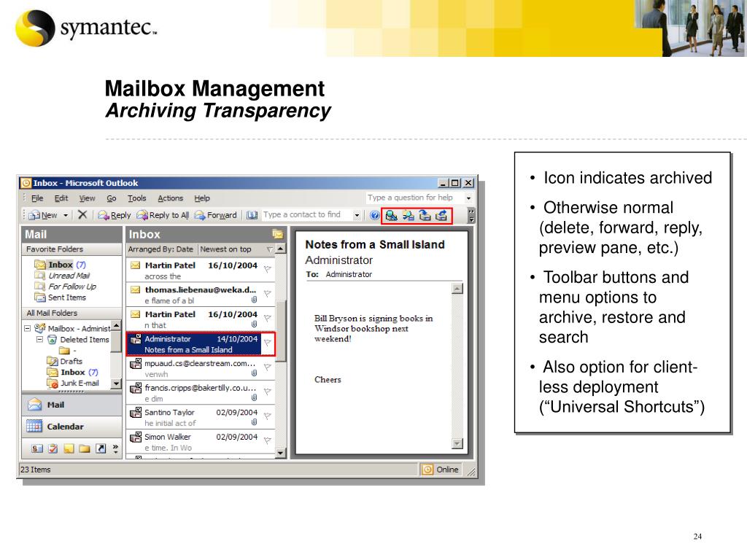This screenshot has height=560, width=747.
Task: Open Notes icon in navigation bottom bar
Action: click(x=69, y=448)
